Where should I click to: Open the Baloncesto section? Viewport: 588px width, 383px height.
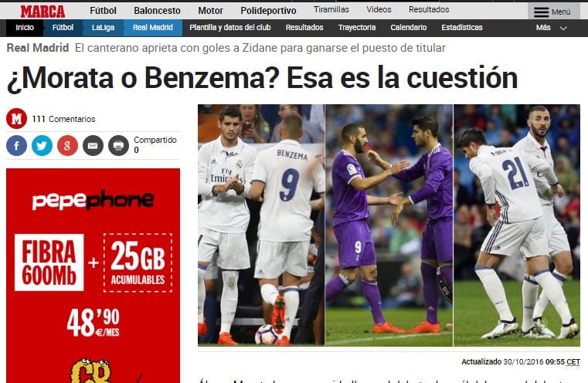pos(157,11)
